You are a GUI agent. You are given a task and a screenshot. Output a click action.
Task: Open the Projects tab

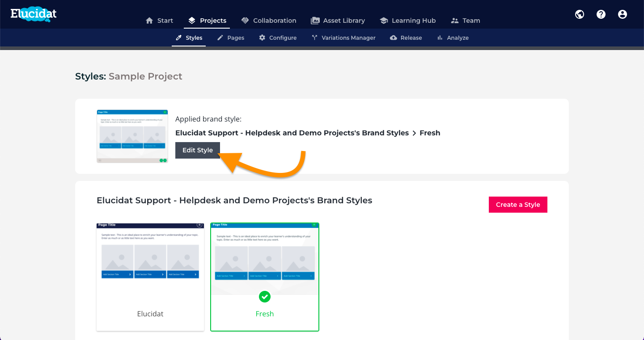[207, 21]
